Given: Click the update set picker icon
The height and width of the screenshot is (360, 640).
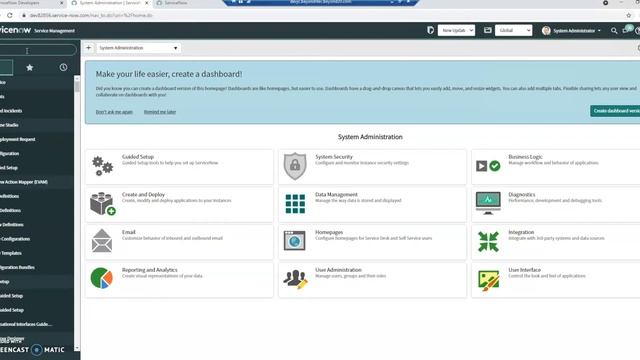Looking at the screenshot, I should (430, 30).
